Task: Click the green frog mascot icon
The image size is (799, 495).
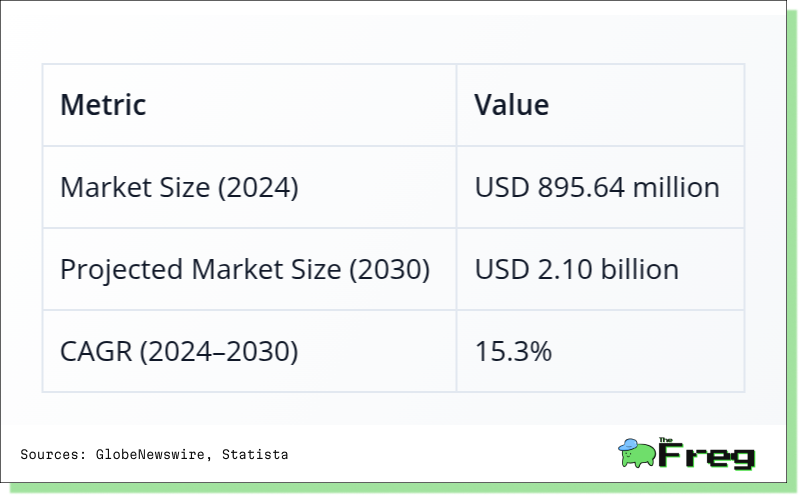Action: pos(637,453)
